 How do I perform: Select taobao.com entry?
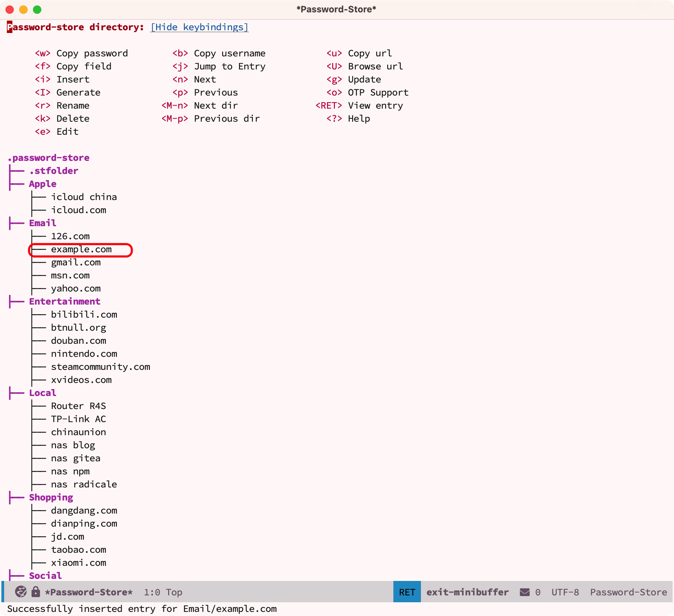click(x=78, y=550)
